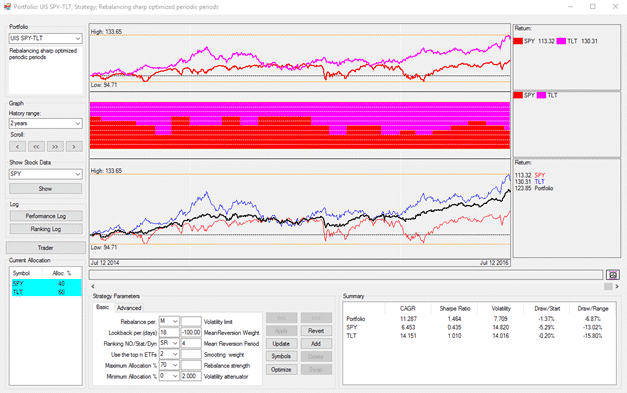Click the red SPY swatch in top Return legend
627x393 pixels.
(518, 41)
